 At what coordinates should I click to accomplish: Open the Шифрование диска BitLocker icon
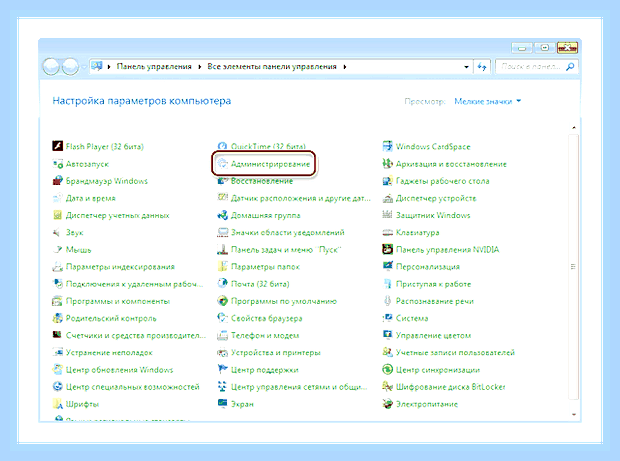(x=388, y=387)
